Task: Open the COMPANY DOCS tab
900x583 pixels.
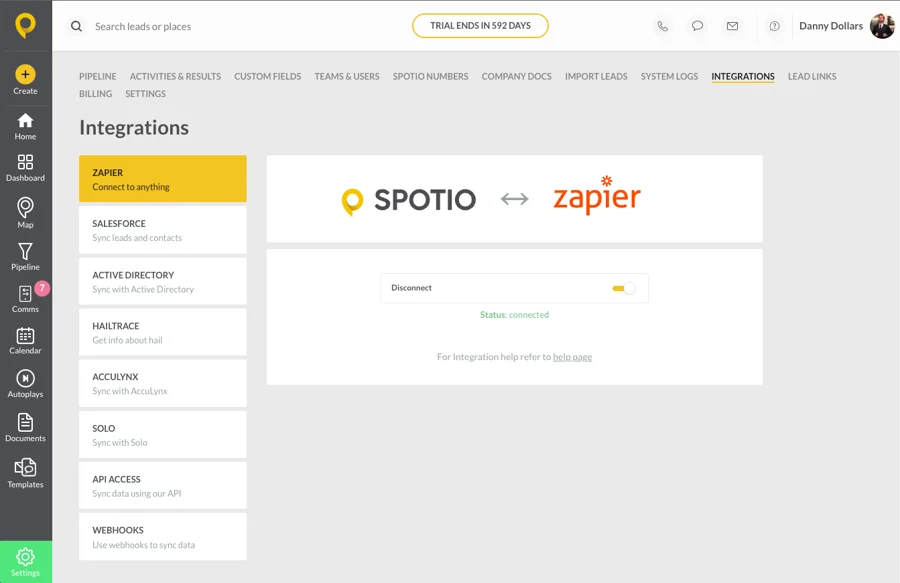Action: (517, 76)
